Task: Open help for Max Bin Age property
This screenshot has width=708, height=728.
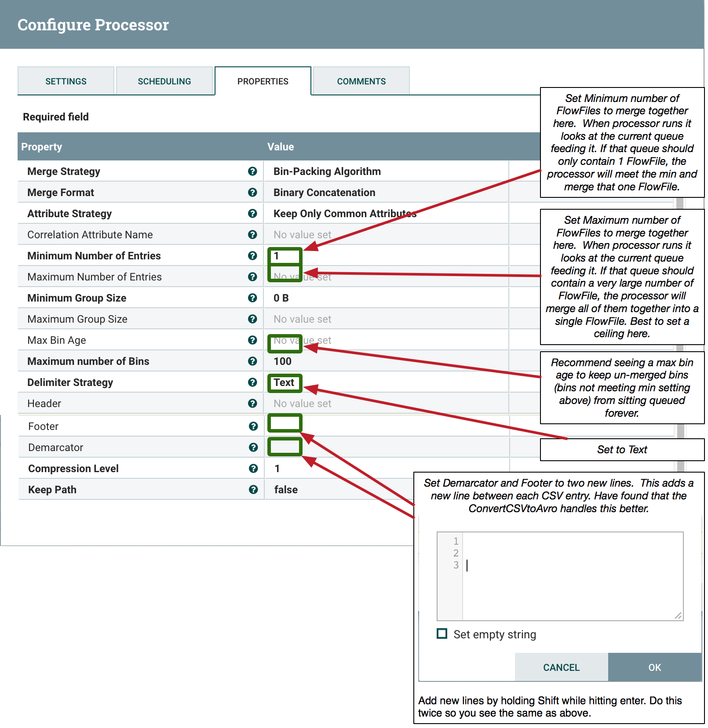Action: [252, 340]
